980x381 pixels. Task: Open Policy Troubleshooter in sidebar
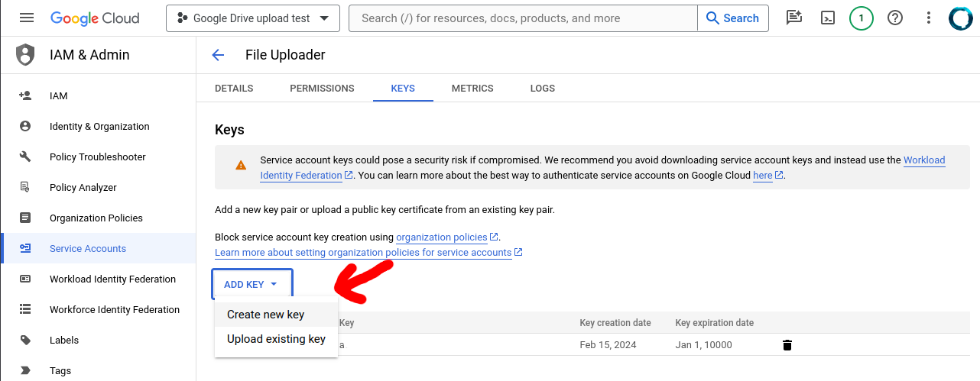click(97, 157)
